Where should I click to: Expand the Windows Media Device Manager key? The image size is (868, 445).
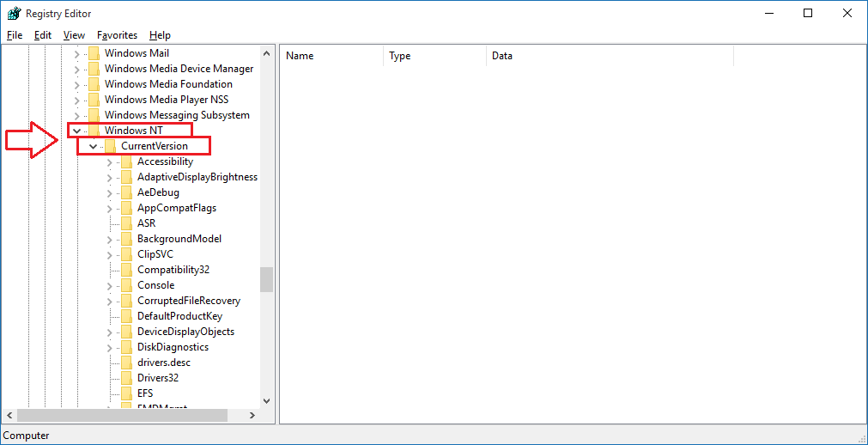pyautogui.click(x=77, y=70)
